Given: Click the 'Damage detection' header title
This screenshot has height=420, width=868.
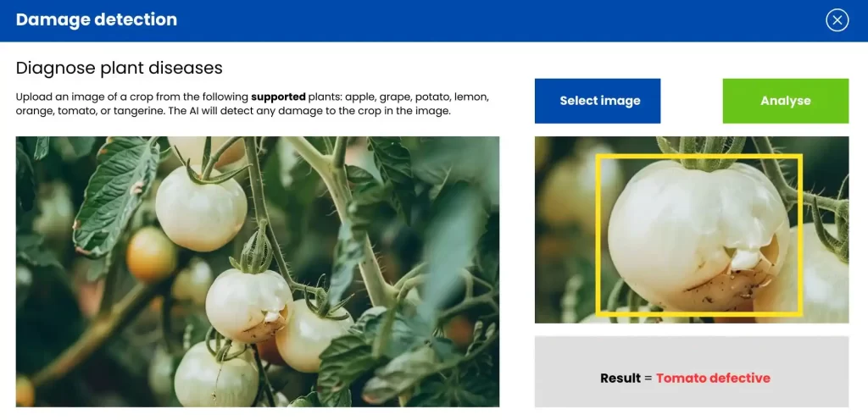Looking at the screenshot, I should pyautogui.click(x=97, y=19).
